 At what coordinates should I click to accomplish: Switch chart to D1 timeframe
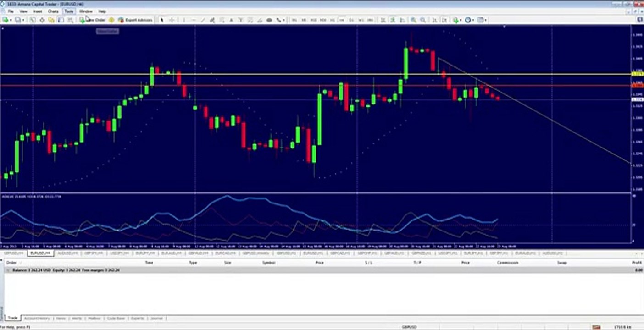351,20
